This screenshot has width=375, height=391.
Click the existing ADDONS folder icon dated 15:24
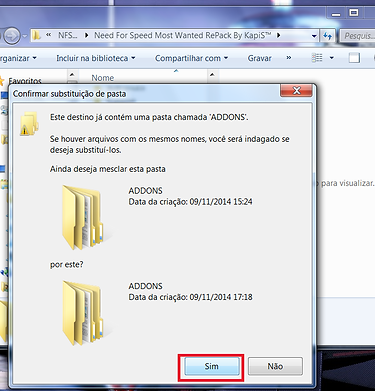(82, 218)
